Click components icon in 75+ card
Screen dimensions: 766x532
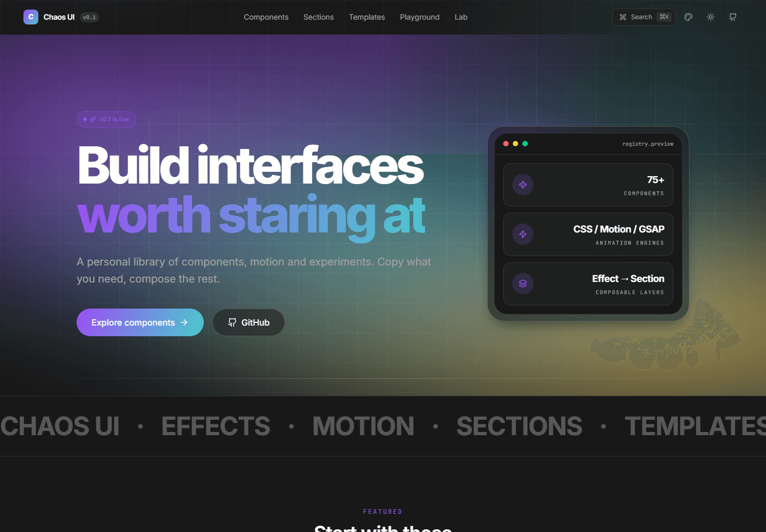point(523,185)
